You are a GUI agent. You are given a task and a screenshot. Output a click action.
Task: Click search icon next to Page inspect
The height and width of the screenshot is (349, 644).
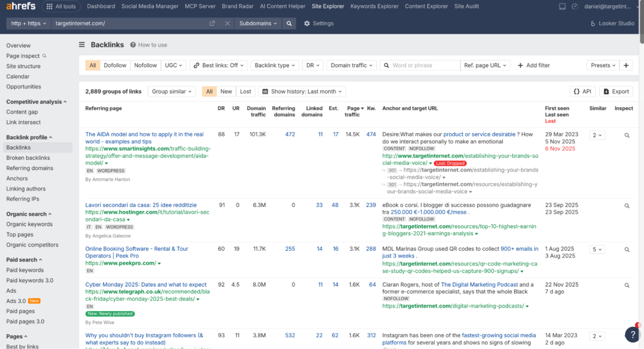(x=45, y=56)
